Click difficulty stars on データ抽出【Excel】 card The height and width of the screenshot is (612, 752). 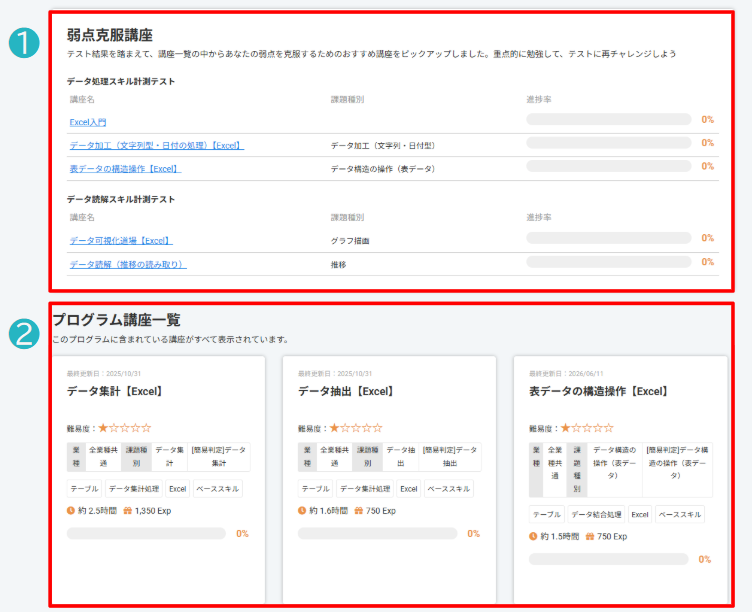click(356, 428)
